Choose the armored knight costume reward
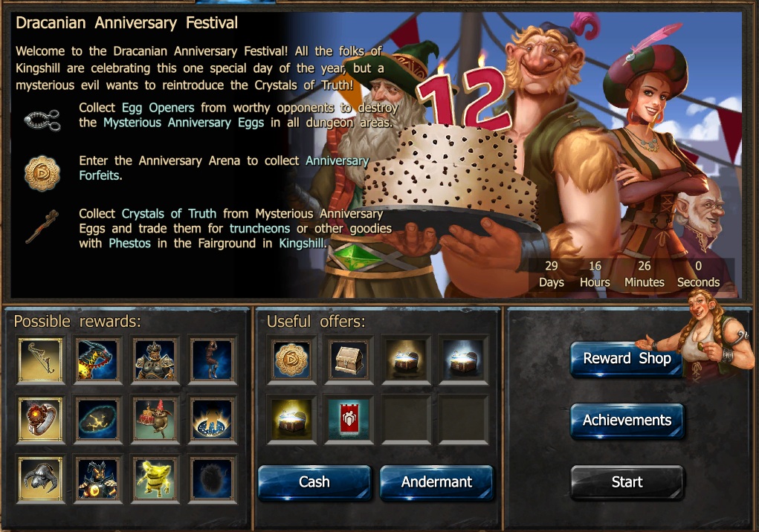759x532 pixels. click(155, 360)
